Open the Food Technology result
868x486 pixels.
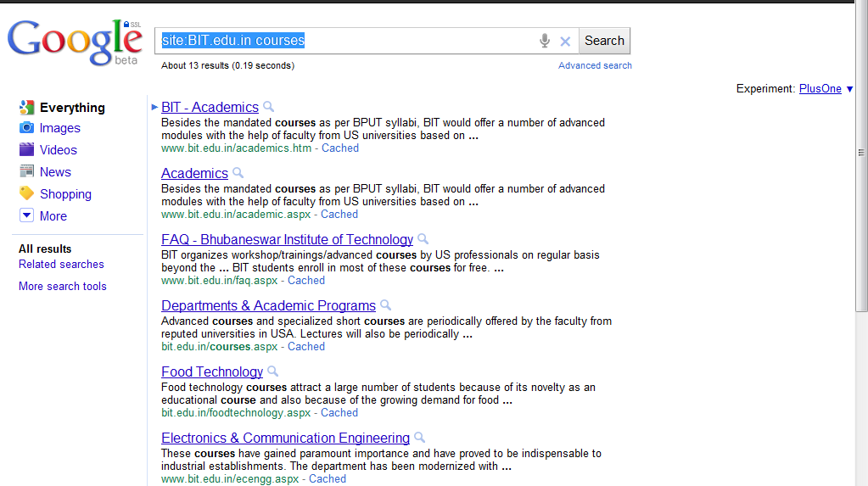(x=212, y=372)
